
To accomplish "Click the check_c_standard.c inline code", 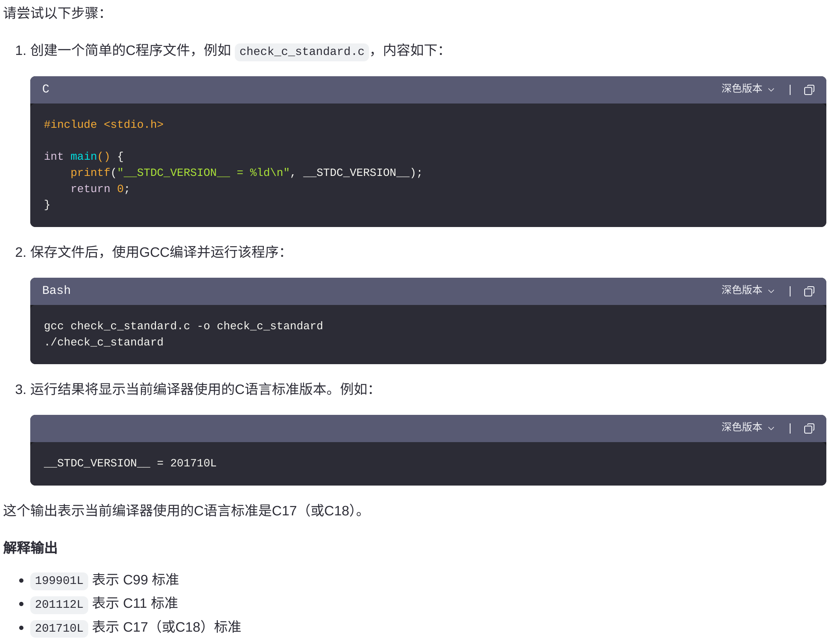I will point(301,52).
